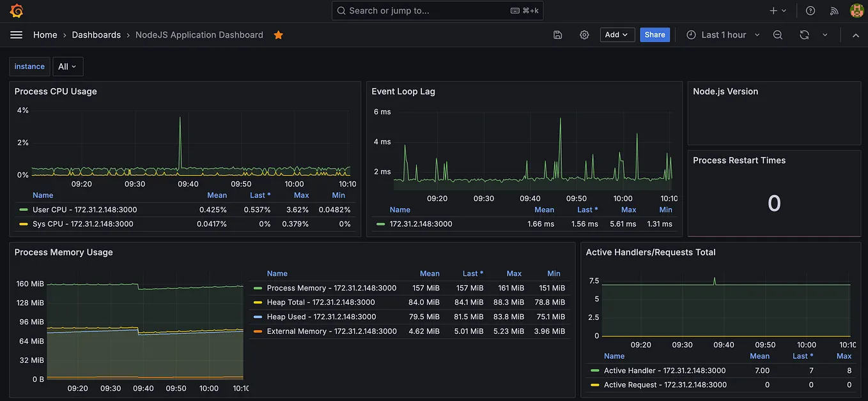Open the instance variable dropdown showing All
Image resolution: width=868 pixels, height=401 pixels.
(x=68, y=66)
